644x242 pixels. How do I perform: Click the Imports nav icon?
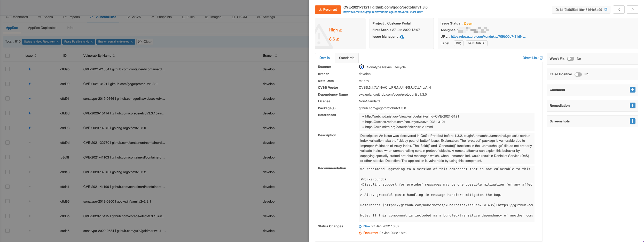click(x=65, y=17)
